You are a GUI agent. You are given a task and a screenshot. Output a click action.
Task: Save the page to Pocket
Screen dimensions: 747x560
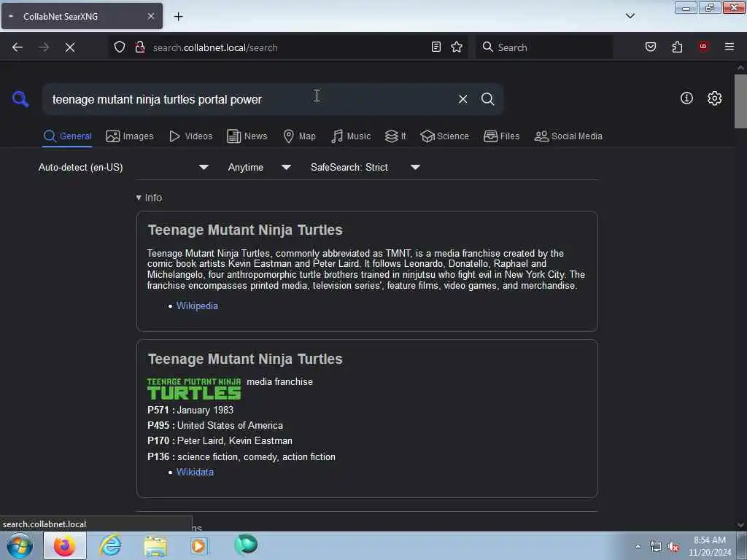650,47
